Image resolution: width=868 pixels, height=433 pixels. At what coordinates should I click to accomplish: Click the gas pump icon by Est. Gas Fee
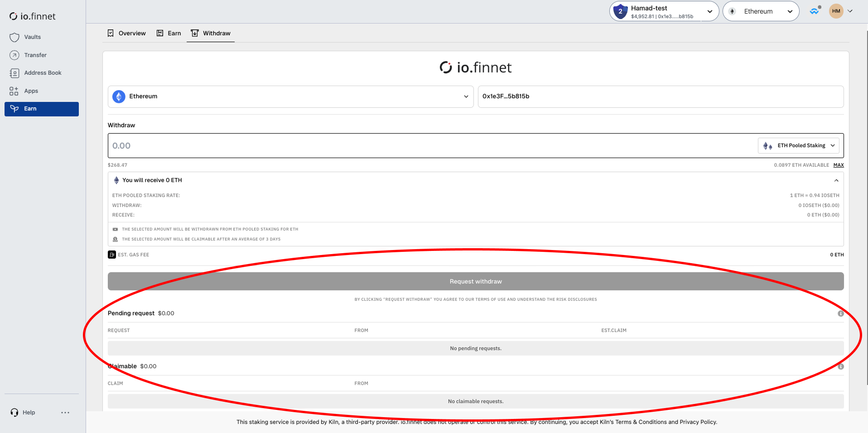112,255
